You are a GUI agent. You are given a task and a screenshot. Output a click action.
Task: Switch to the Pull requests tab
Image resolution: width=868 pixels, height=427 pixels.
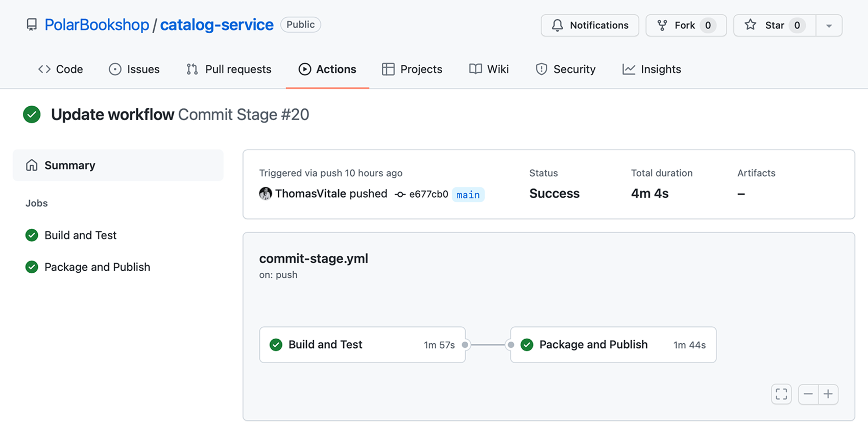pos(228,69)
